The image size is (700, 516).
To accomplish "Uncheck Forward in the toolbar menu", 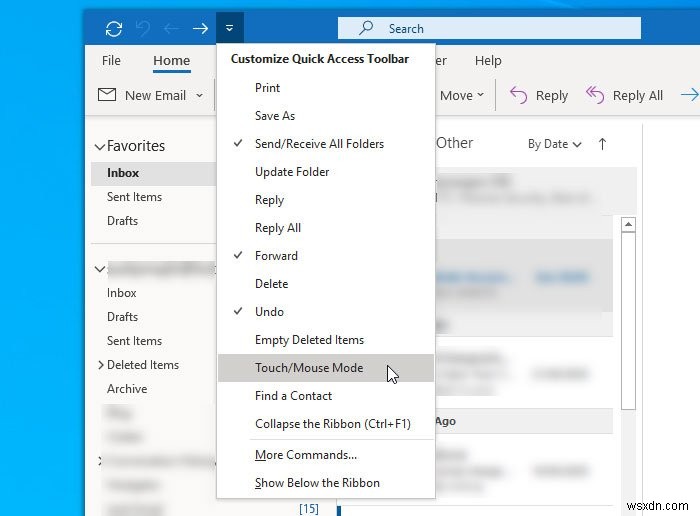I will coord(326,256).
